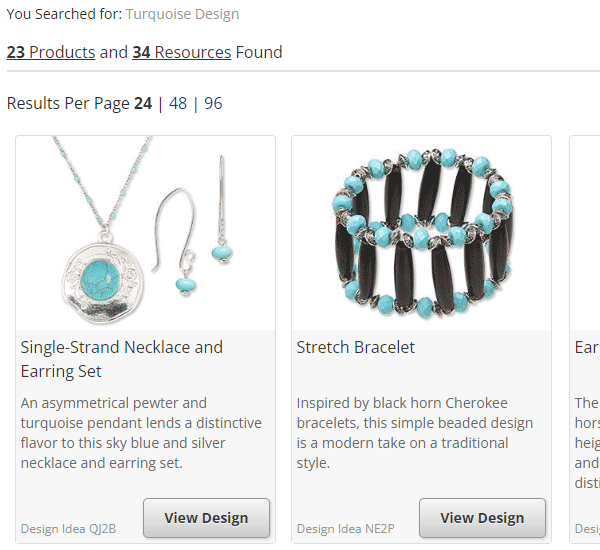Image resolution: width=600 pixels, height=550 pixels.
Task: Open the Stretch Bracelet title link
Action: click(x=356, y=347)
